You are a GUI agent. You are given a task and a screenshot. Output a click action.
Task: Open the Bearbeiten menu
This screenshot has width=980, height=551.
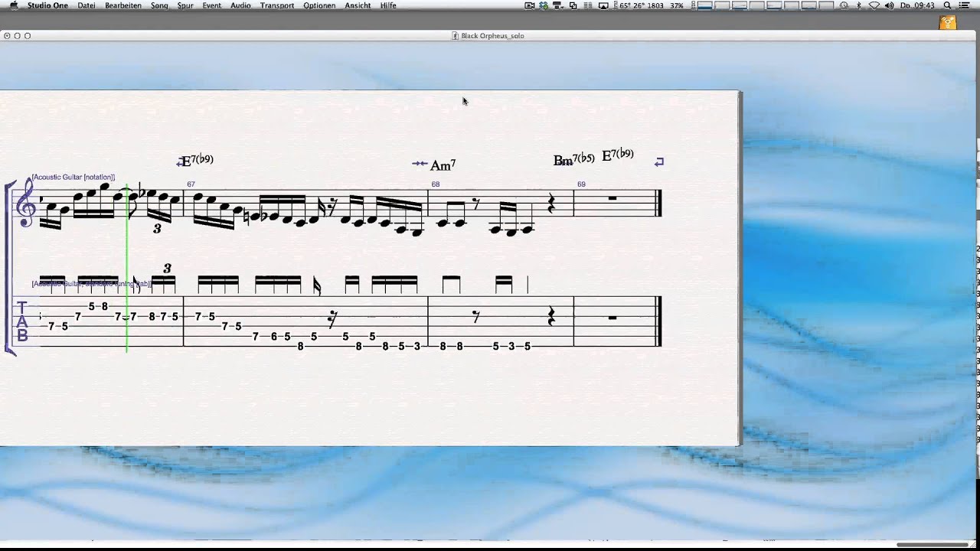(x=123, y=5)
